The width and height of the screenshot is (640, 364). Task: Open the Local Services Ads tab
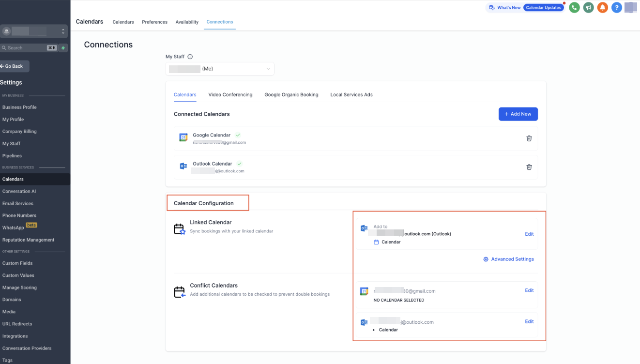351,95
